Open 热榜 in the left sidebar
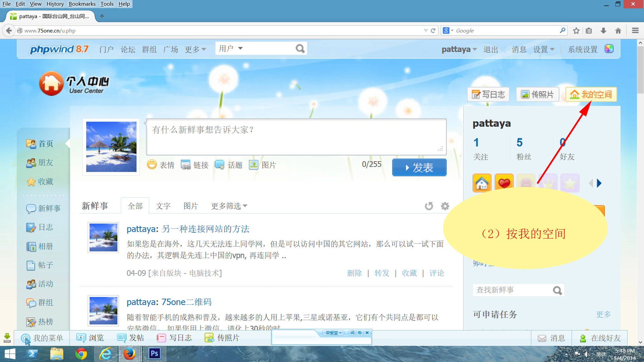The image size is (644, 362). coord(40,322)
